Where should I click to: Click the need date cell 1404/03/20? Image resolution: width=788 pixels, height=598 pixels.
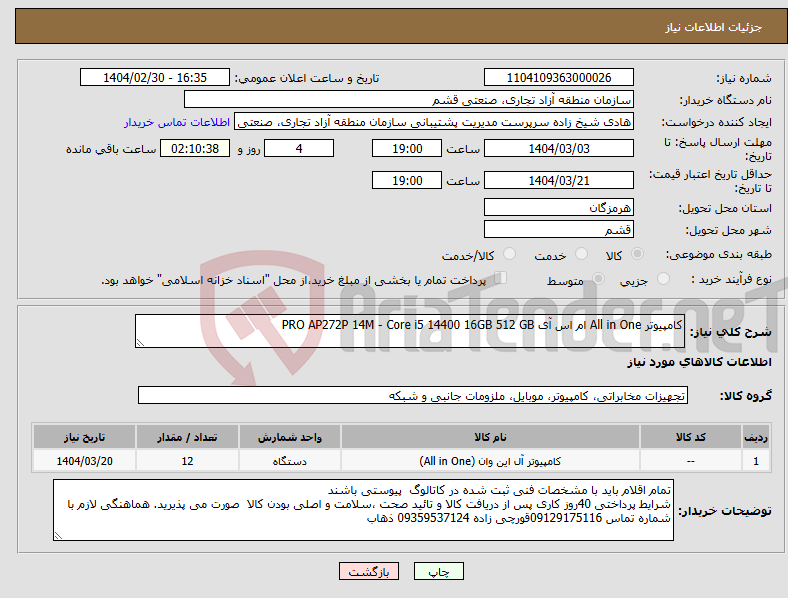click(84, 461)
